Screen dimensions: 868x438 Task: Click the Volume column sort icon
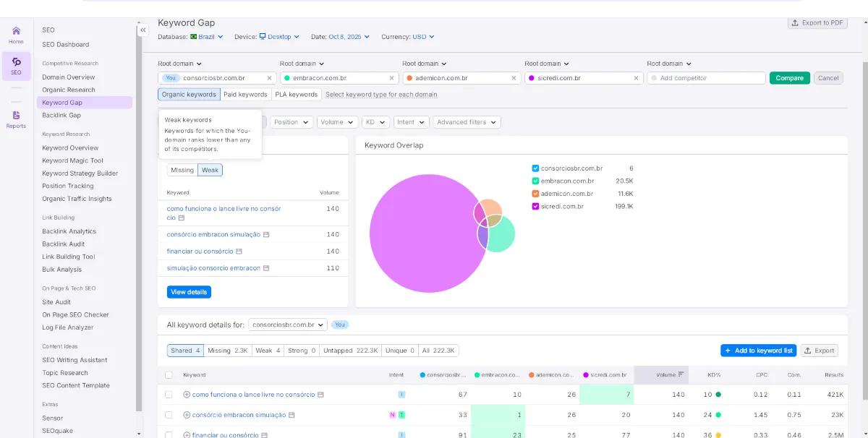click(x=681, y=374)
